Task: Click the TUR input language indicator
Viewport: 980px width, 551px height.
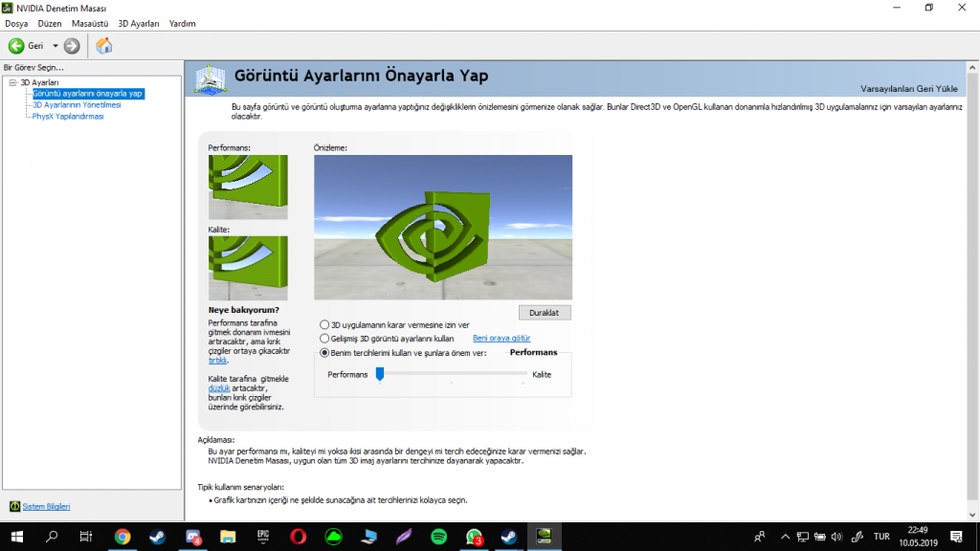Action: click(881, 537)
